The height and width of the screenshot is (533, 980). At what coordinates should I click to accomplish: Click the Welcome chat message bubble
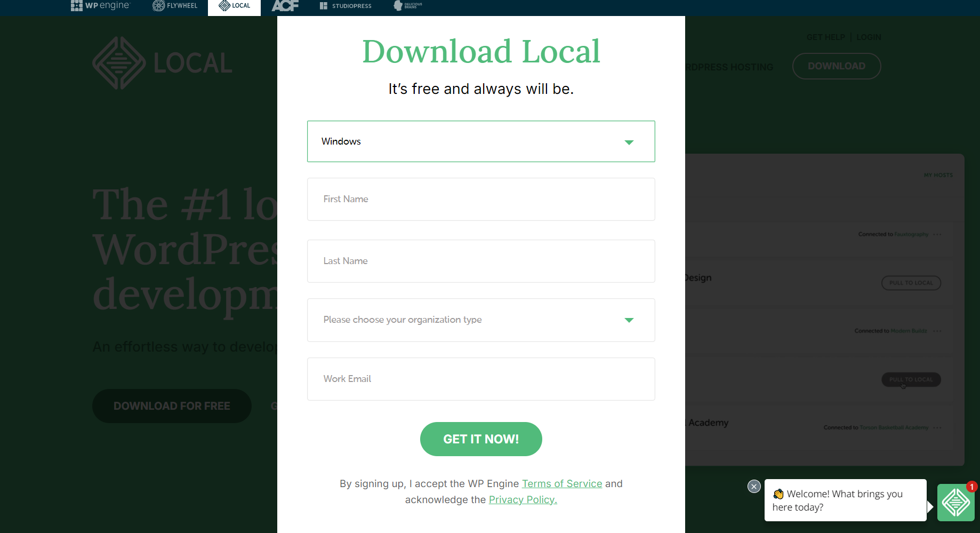(845, 500)
